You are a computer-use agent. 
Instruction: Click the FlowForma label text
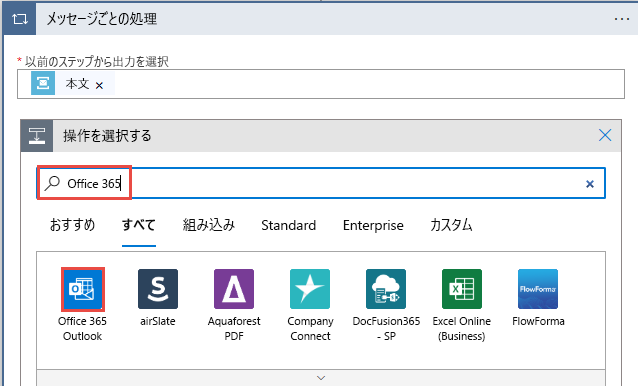538,321
